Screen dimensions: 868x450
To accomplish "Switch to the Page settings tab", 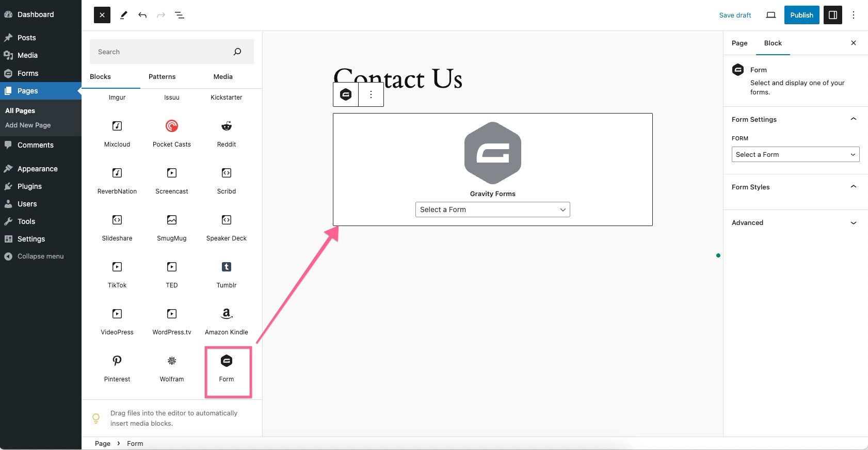I will pos(740,43).
